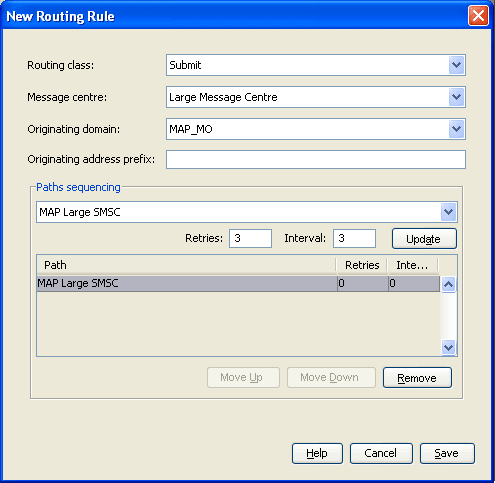Click the Retries input field

click(250, 238)
